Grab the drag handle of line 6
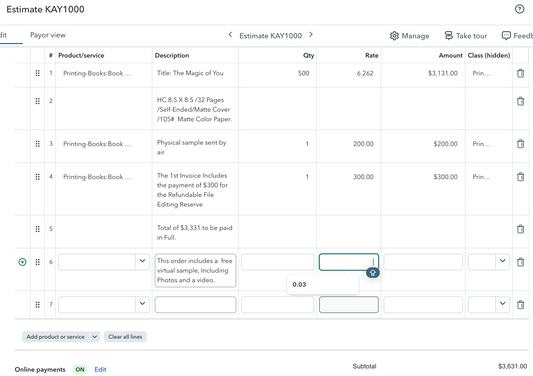Image resolution: width=533 pixels, height=376 pixels. [38, 262]
